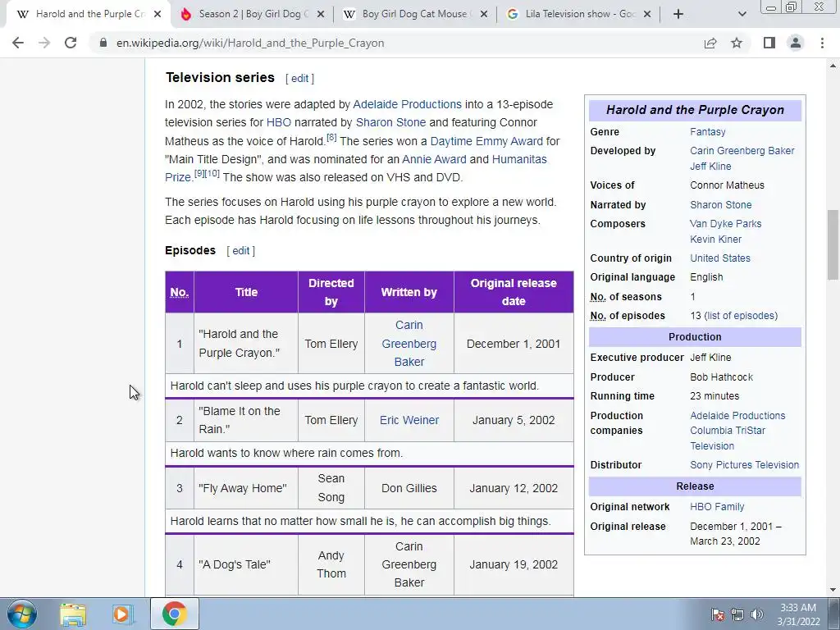The height and width of the screenshot is (630, 840).
Task: Click scrollbar down arrow
Action: click(x=833, y=590)
